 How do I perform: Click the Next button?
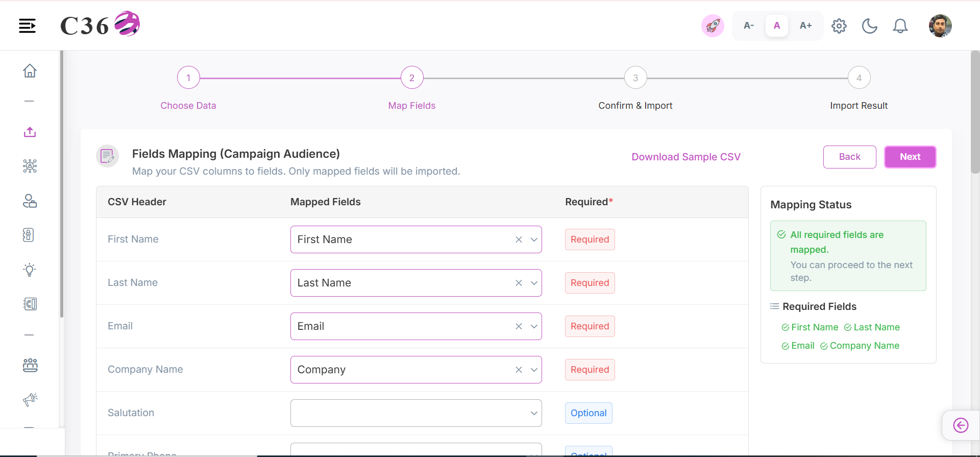[x=910, y=157]
